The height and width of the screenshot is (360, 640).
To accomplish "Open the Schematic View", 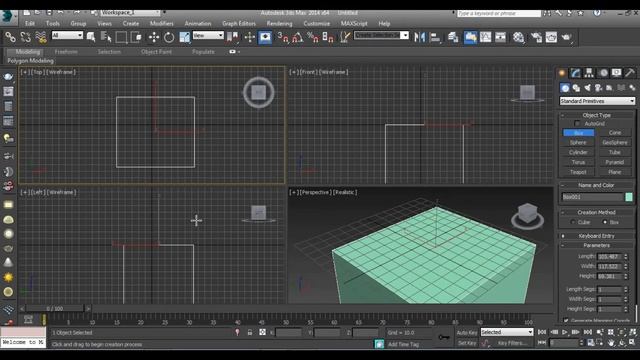I will pyautogui.click(x=501, y=37).
